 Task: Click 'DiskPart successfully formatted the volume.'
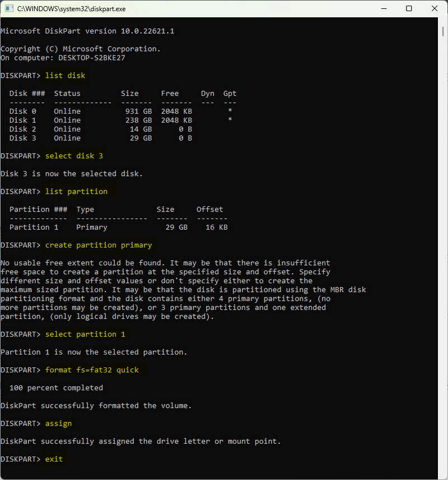[96, 406]
